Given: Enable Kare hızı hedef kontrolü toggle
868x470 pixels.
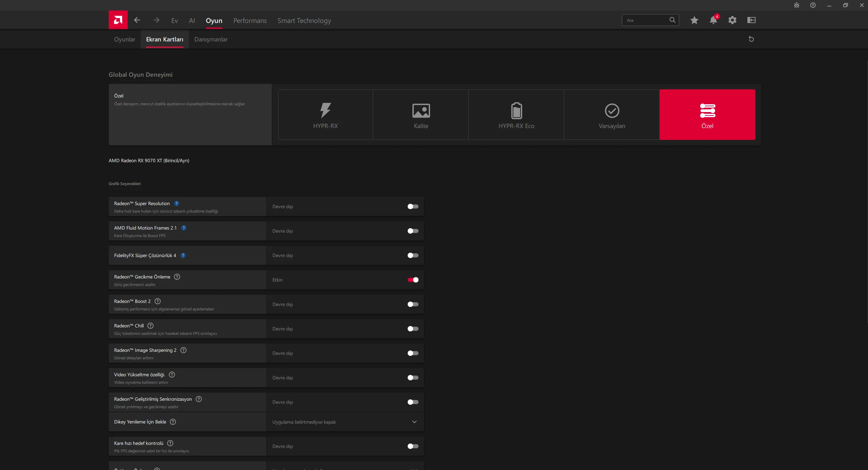Looking at the screenshot, I should click(413, 446).
